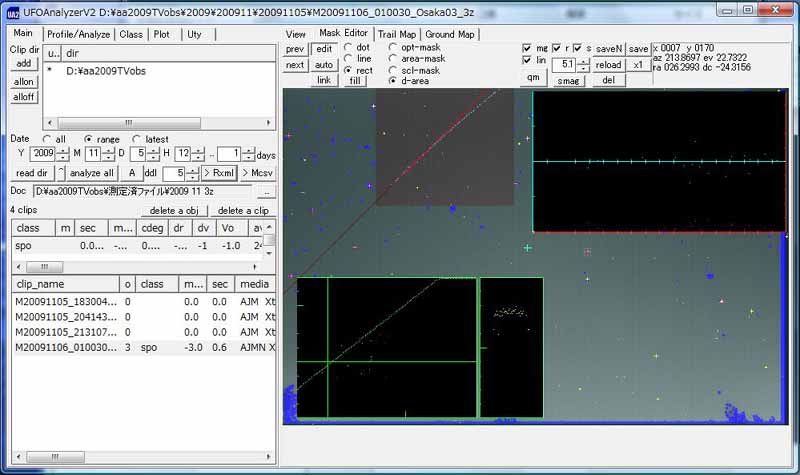Toggle the mg checkbox
This screenshot has width=800, height=475.
tap(527, 48)
